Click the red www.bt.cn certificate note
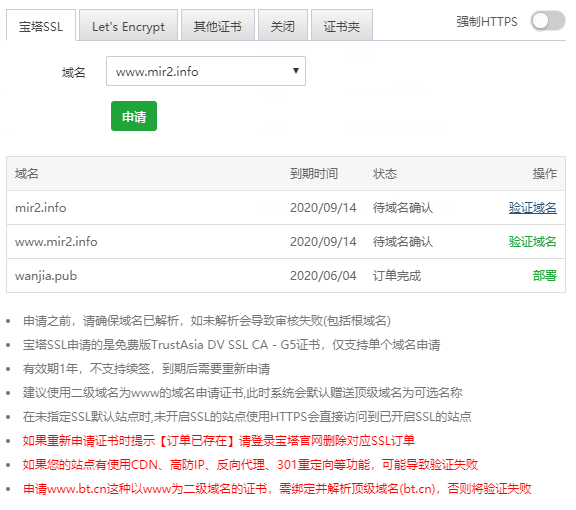The height and width of the screenshot is (510, 576). click(x=277, y=489)
